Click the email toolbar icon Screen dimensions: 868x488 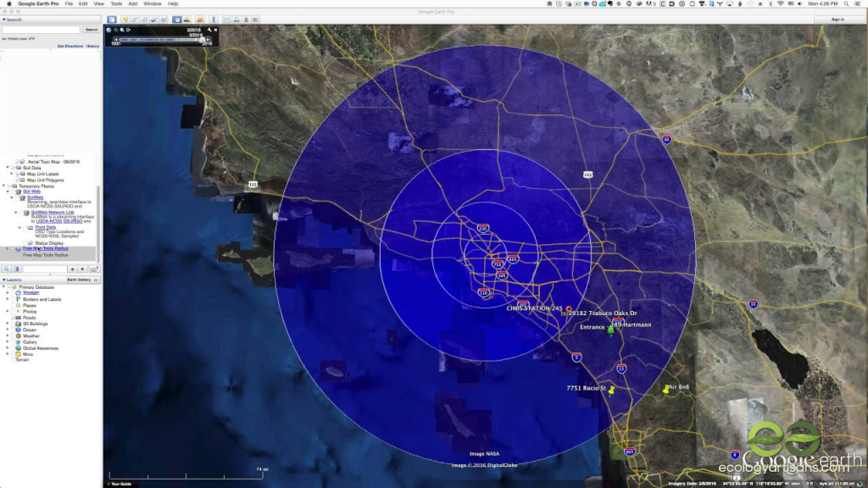coord(226,19)
